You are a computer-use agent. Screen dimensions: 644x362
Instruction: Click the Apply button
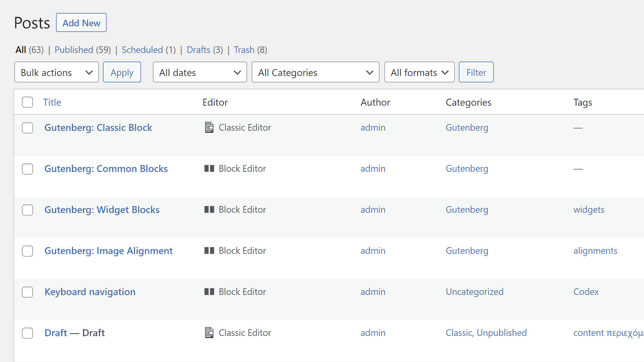[122, 72]
